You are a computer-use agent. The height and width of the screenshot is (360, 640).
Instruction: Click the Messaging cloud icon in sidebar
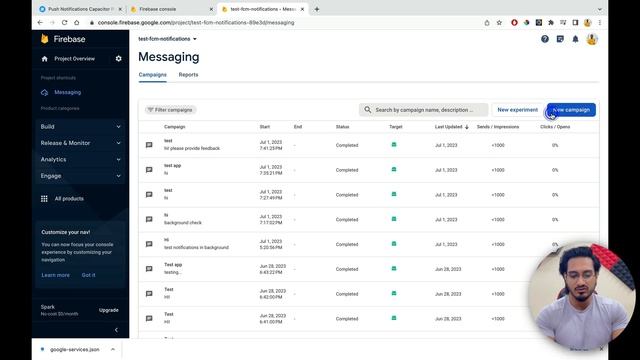coord(44,92)
